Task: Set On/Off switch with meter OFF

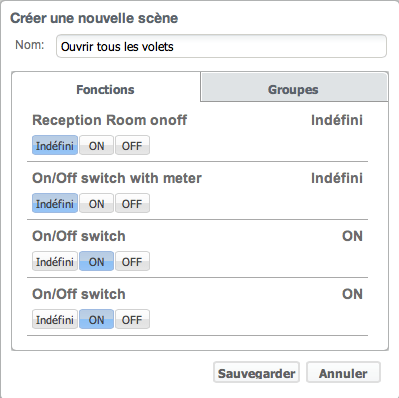Action: [x=132, y=203]
